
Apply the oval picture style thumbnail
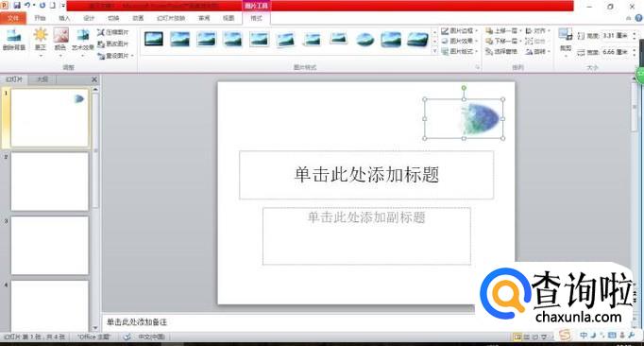[x=364, y=40]
